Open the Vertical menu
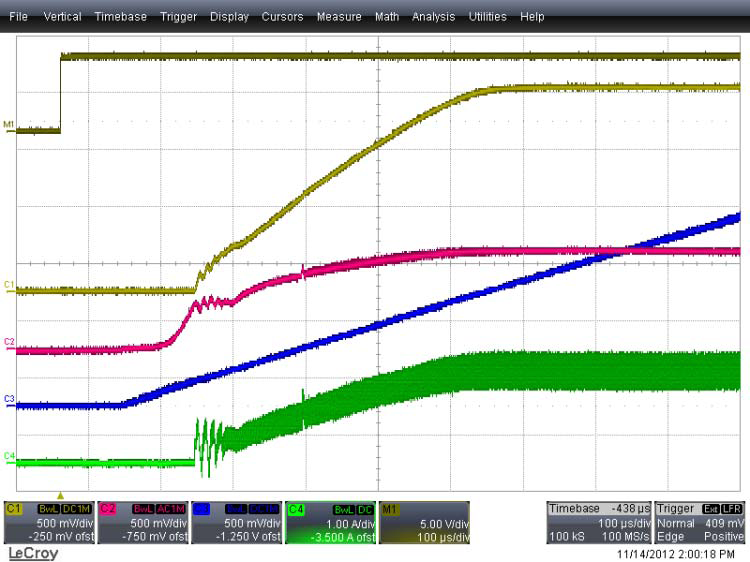Image resolution: width=750 pixels, height=562 pixels. tap(62, 17)
